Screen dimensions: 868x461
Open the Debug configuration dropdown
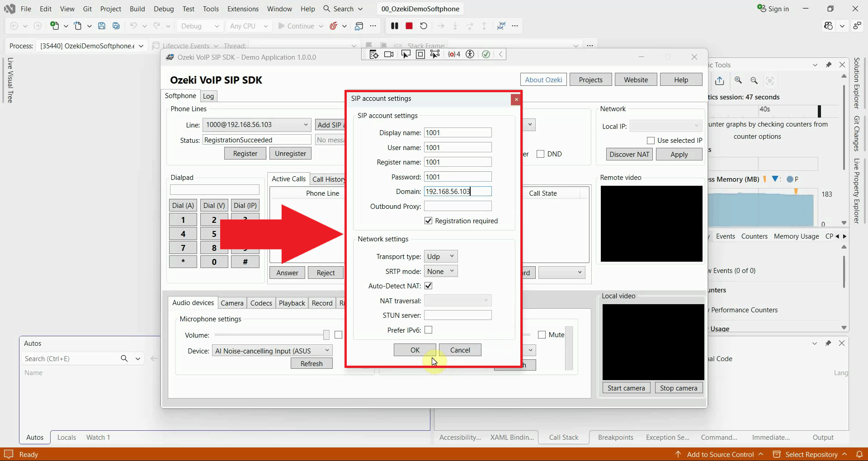[199, 26]
